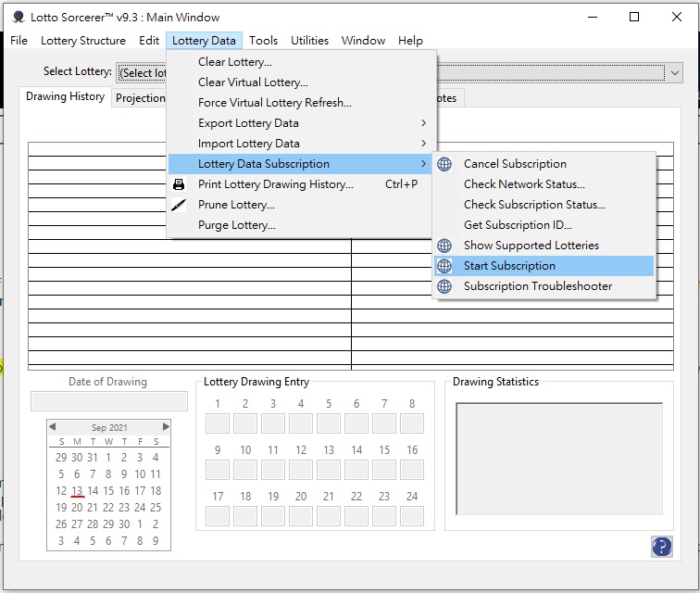The width and height of the screenshot is (700, 593).
Task: Click the globe icon next to Start Subscription
Action: point(444,266)
